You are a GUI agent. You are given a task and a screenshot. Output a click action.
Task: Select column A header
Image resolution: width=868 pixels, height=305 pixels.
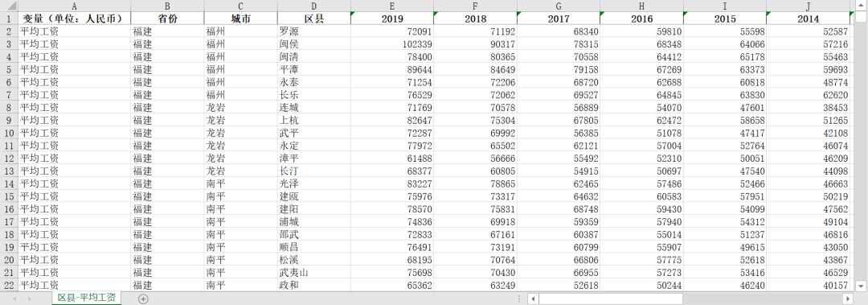[x=74, y=6]
